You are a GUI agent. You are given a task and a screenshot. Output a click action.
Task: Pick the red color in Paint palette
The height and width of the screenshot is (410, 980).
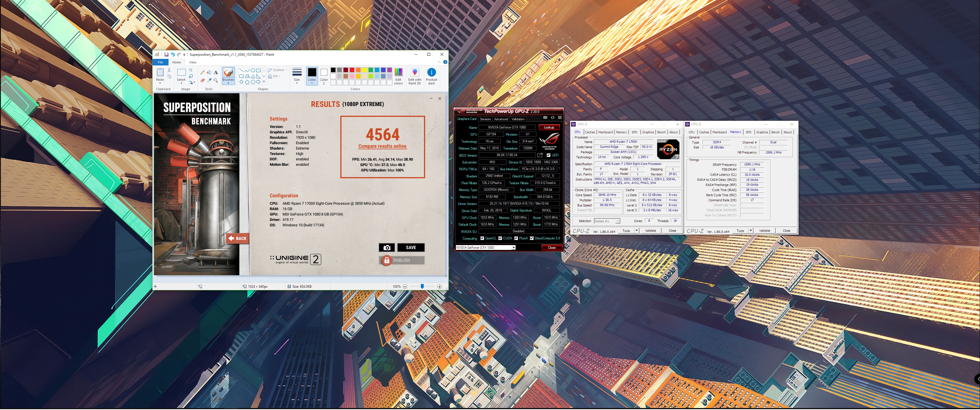pos(352,70)
